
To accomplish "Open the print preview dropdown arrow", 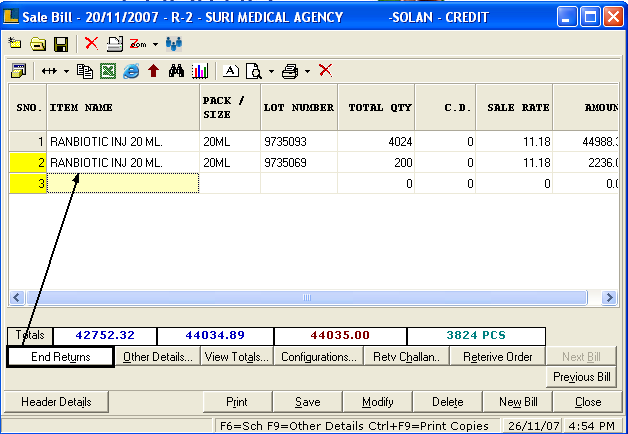I will (271, 72).
